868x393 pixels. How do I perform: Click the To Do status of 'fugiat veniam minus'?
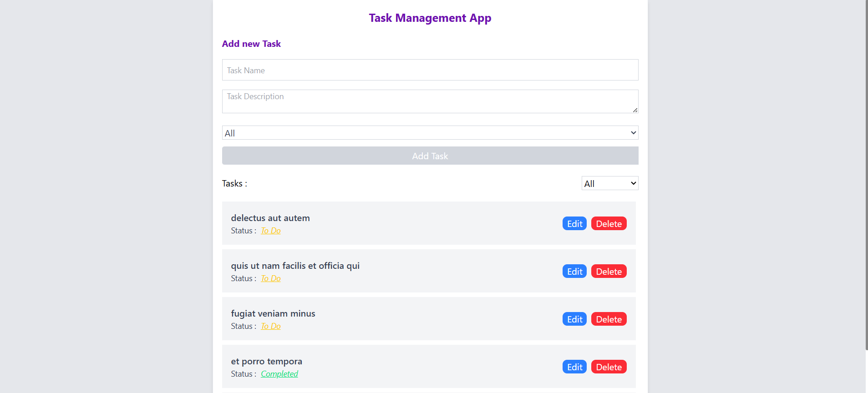[x=271, y=326]
